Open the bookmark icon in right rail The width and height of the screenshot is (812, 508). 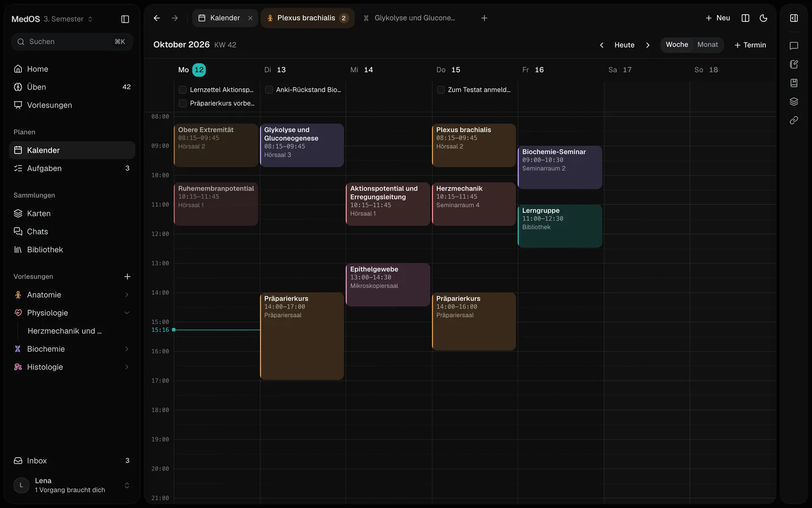794,83
